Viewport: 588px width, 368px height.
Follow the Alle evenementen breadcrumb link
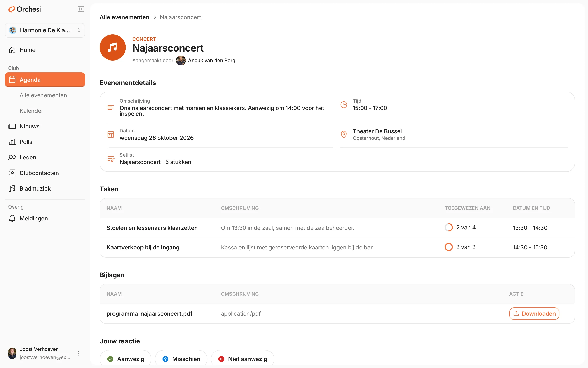124,17
